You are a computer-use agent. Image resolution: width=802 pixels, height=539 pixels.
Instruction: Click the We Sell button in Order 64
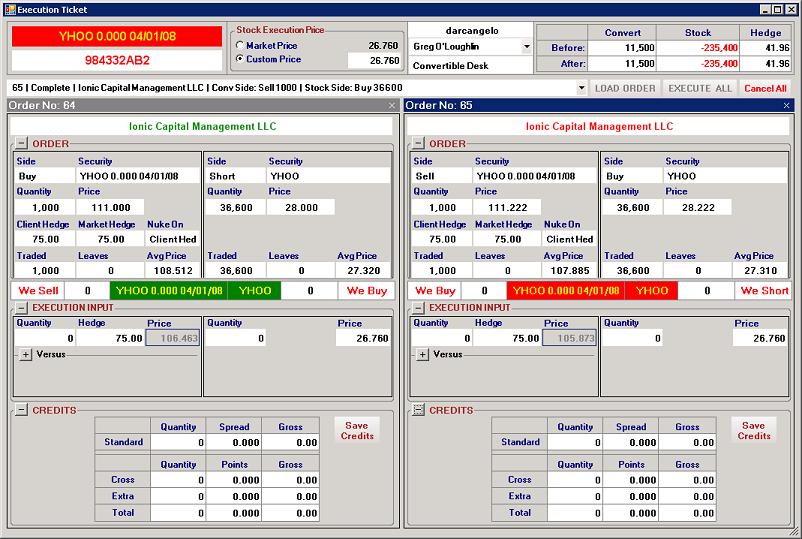(x=38, y=290)
